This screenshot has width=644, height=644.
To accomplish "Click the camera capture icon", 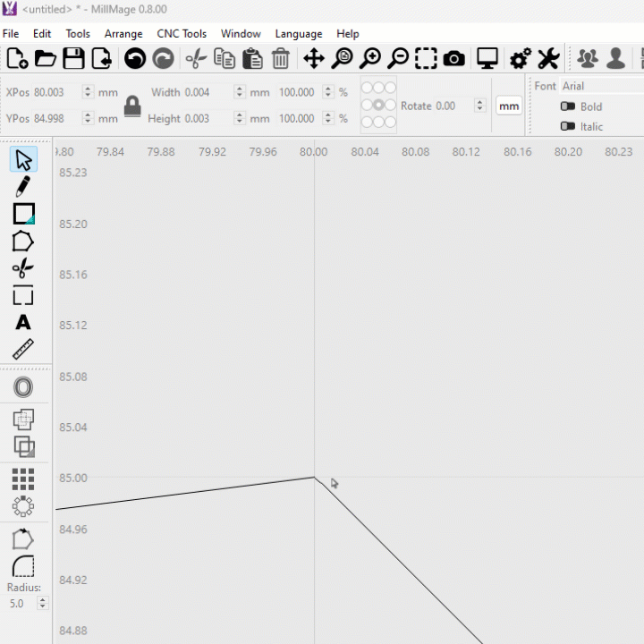I will pos(454,59).
